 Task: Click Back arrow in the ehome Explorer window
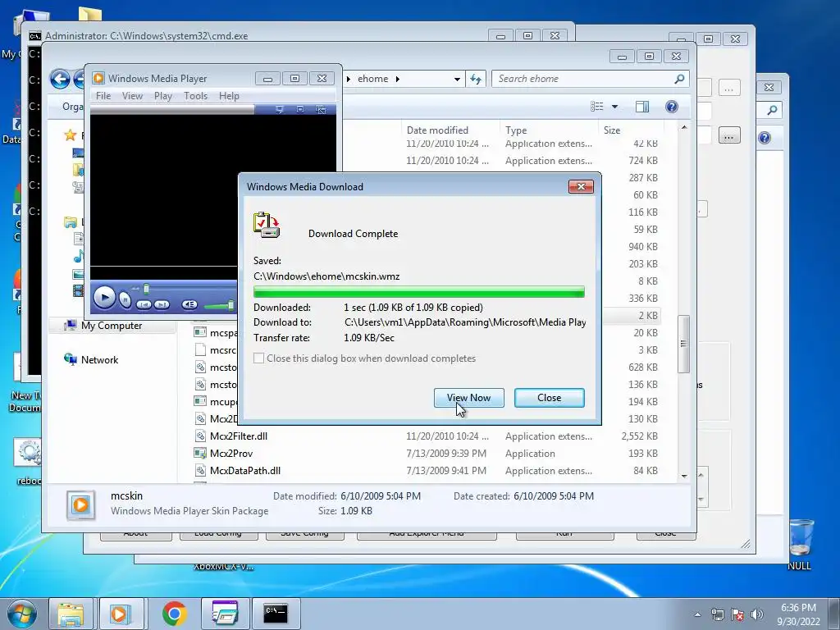60,80
